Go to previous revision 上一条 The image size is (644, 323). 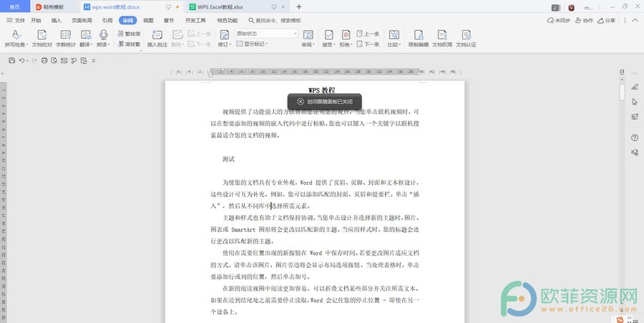pos(368,34)
